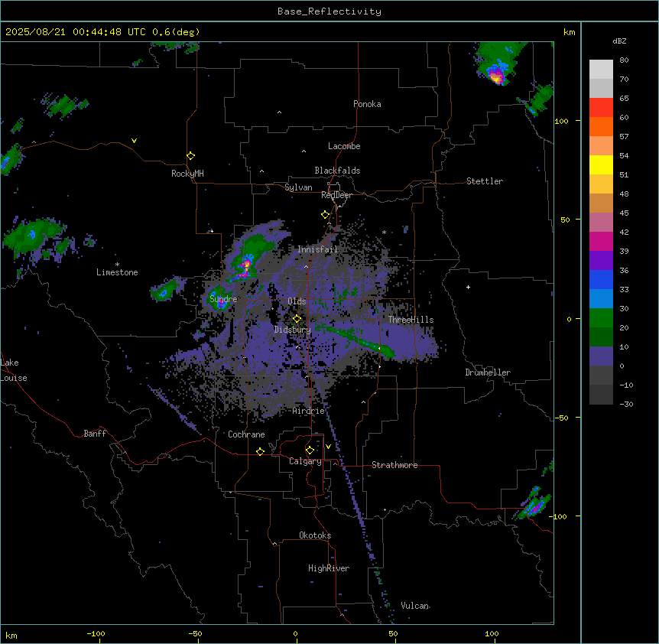The height and width of the screenshot is (644, 659).
Task: Click the Base_Reflectivity title
Action: point(329,11)
